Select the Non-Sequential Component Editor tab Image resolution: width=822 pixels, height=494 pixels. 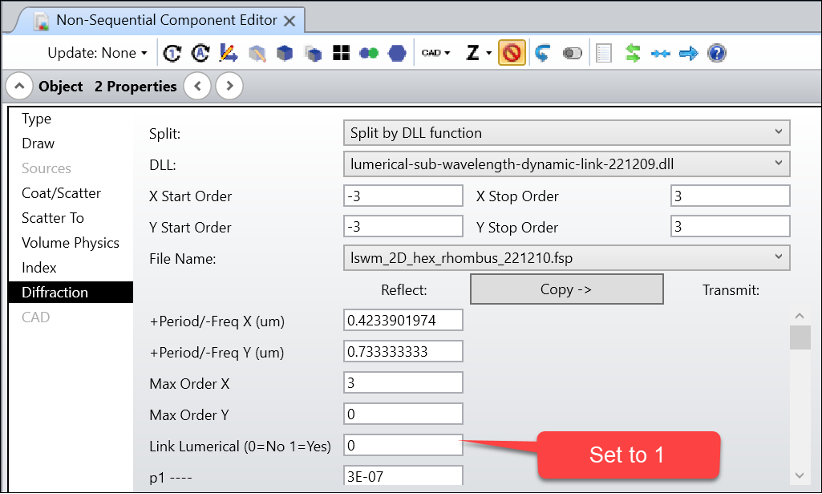click(x=167, y=20)
